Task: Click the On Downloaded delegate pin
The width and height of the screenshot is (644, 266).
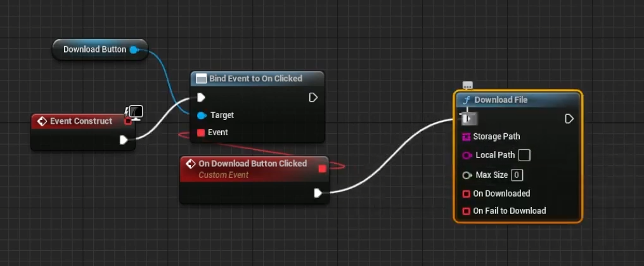Action: (x=466, y=194)
